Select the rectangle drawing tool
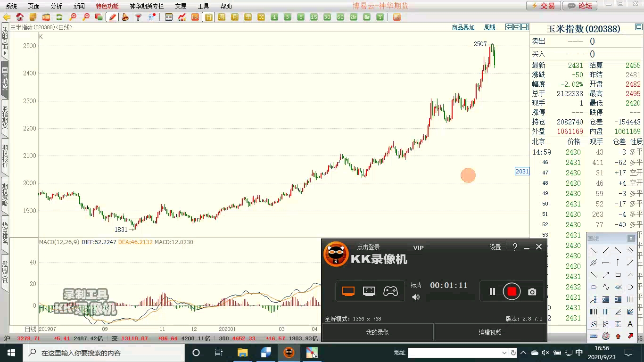 pos(618,275)
